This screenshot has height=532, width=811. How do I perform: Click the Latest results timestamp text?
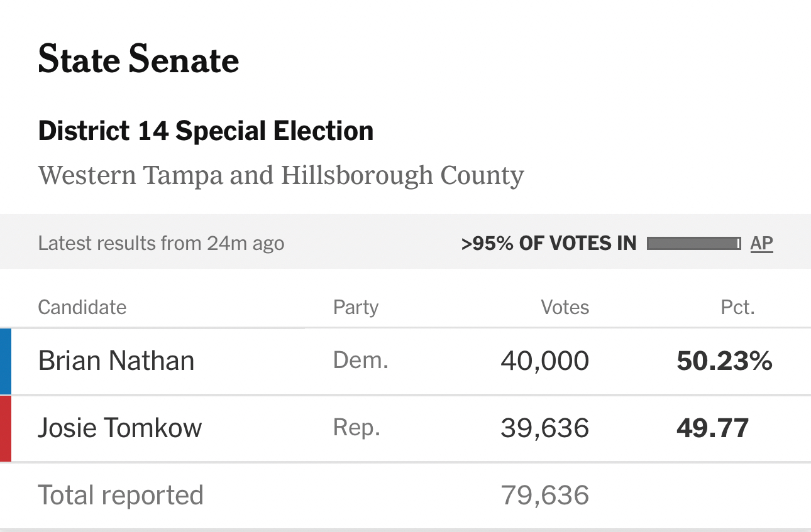click(161, 243)
